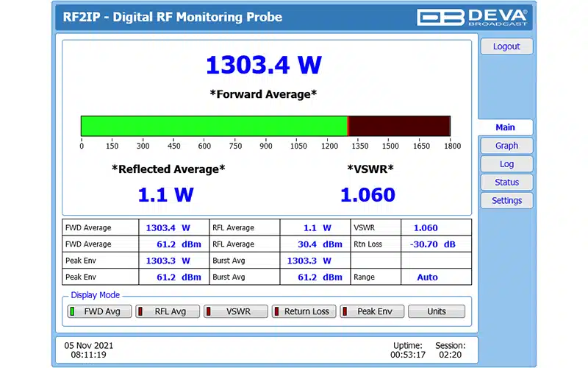Viewport: 588px width, 368px height.
Task: Click the Range Auto table cell
Action: (x=436, y=277)
